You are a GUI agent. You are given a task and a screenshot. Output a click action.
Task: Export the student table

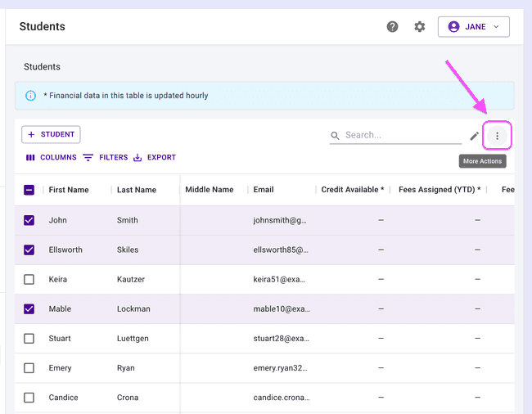tap(155, 158)
